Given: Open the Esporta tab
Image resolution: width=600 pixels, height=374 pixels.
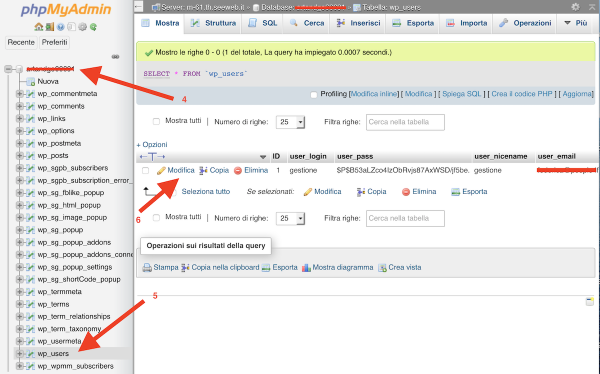Looking at the screenshot, I should pyautogui.click(x=413, y=23).
